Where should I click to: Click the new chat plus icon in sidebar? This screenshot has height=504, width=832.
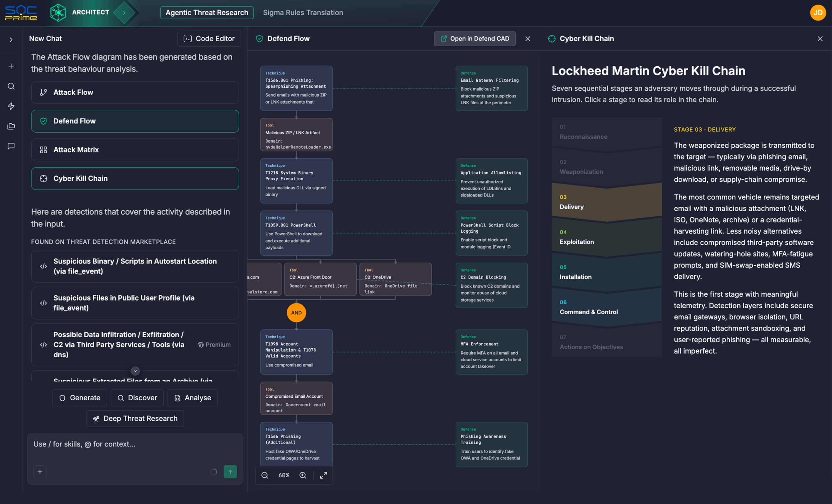[11, 66]
